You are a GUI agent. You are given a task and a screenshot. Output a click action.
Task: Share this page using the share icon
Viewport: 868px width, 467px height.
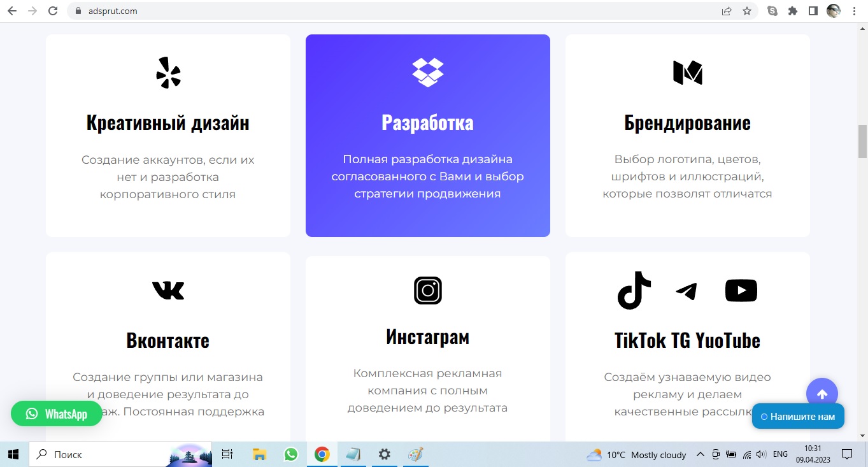pos(727,11)
